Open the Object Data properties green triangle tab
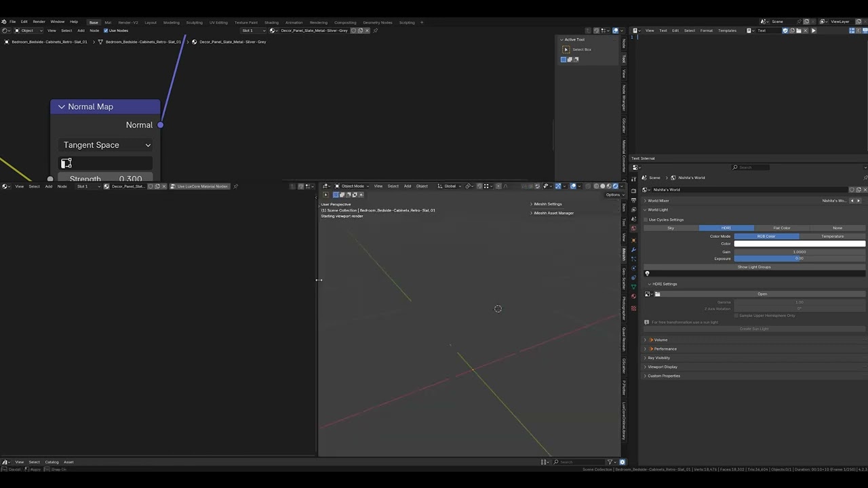The height and width of the screenshot is (488, 868). 634,287
